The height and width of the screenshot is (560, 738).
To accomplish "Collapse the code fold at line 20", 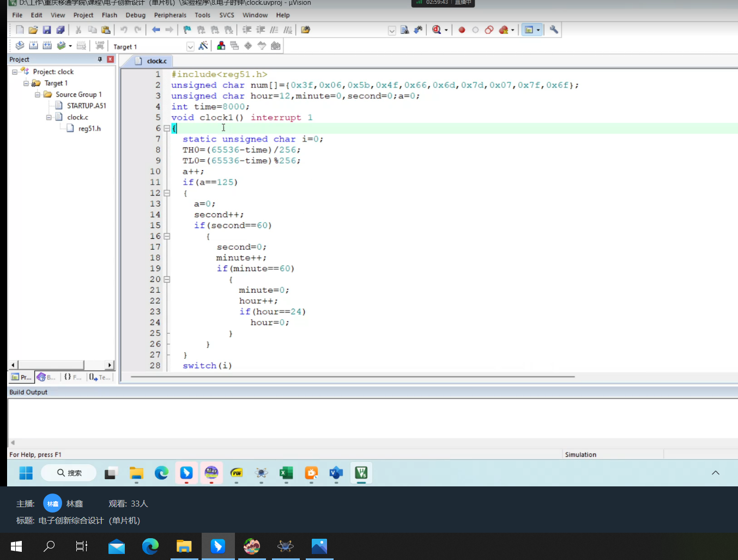I will pos(167,280).
